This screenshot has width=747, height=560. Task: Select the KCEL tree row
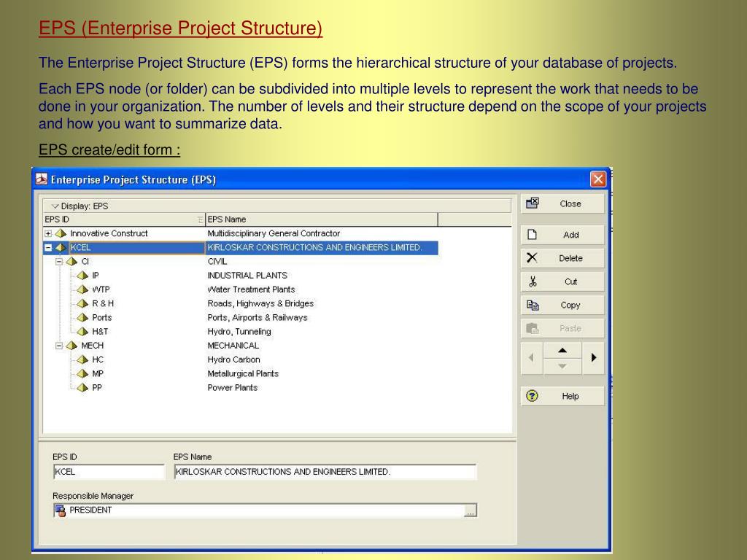(x=241, y=248)
